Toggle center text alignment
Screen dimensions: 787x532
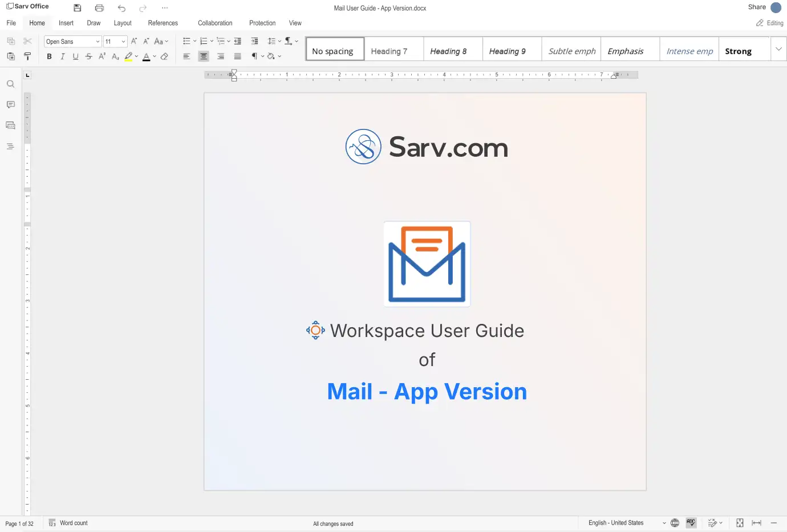(204, 56)
